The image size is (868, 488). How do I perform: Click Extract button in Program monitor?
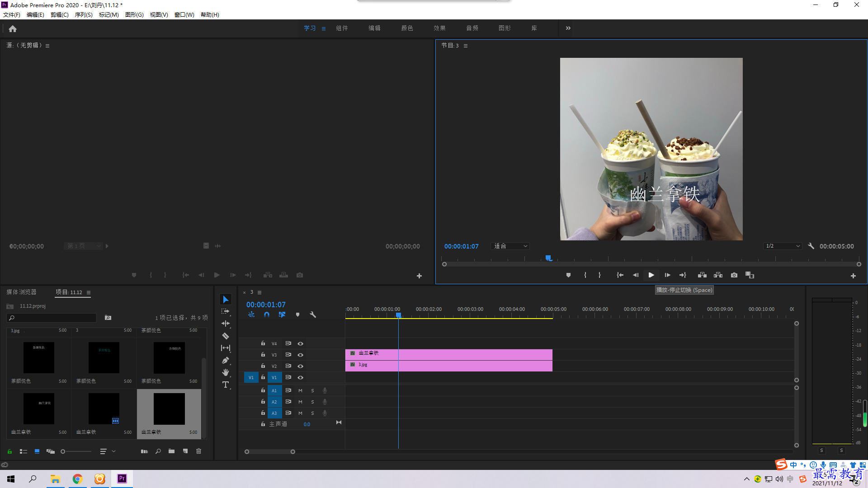coord(718,275)
